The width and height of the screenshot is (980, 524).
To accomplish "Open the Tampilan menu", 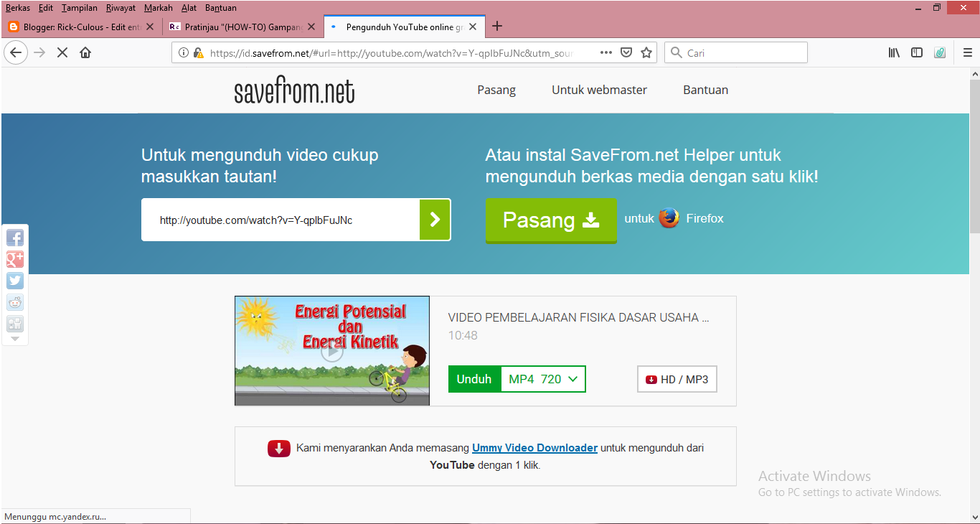I will coord(79,8).
